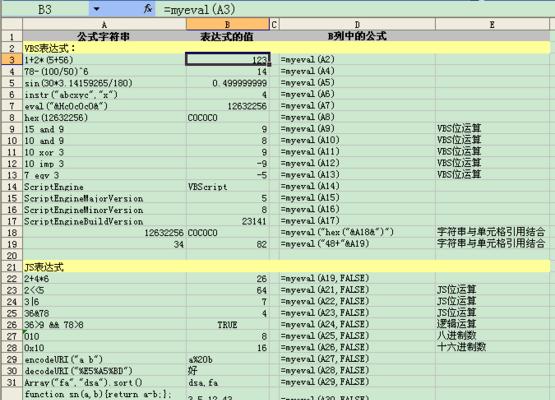Select column E header

[492, 24]
